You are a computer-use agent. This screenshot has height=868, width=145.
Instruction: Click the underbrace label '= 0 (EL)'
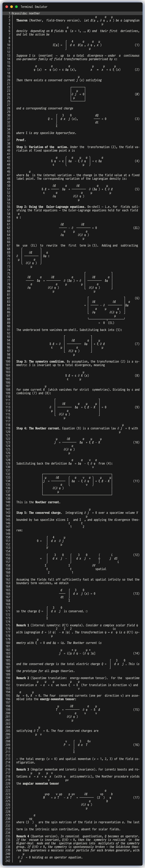pyautogui.click(x=107, y=323)
